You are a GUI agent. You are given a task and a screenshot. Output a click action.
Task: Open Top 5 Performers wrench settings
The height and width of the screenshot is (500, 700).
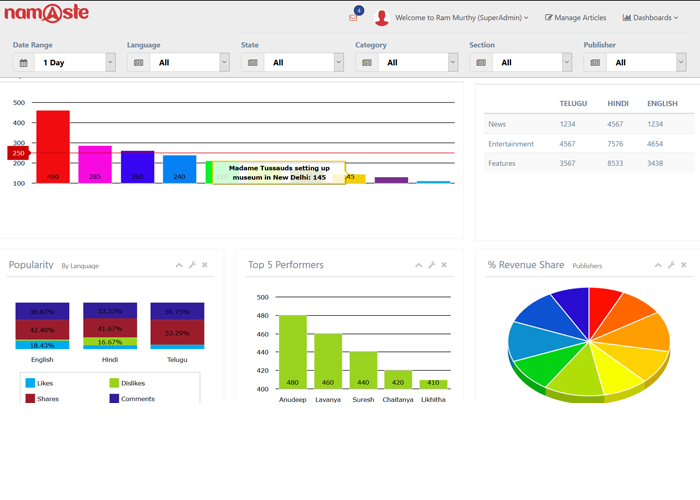[431, 265]
